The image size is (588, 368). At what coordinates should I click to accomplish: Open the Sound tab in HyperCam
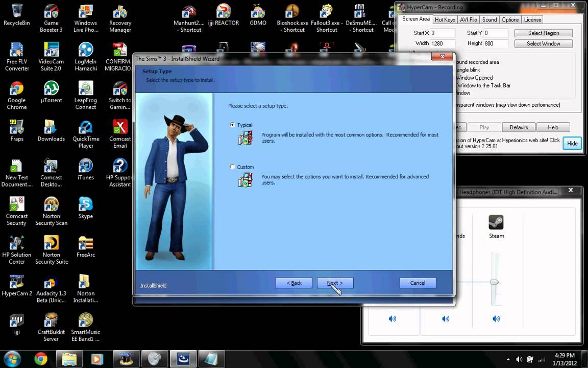[x=489, y=19]
